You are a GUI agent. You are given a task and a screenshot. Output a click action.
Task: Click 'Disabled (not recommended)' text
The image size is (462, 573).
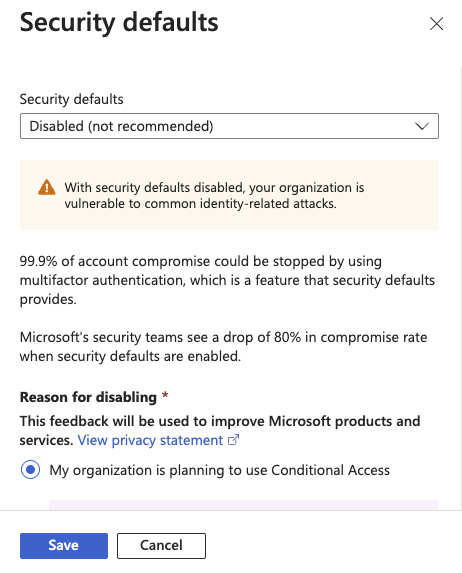(x=121, y=126)
